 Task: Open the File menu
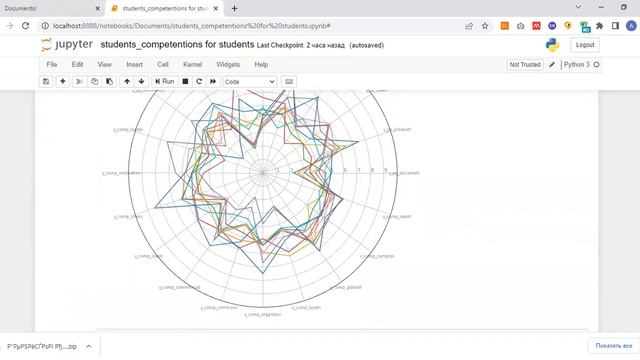pyautogui.click(x=52, y=64)
